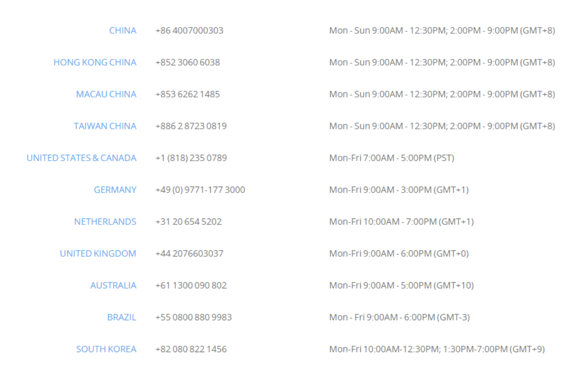
Task: Select the HONG KONG CHINA link
Action: point(95,62)
